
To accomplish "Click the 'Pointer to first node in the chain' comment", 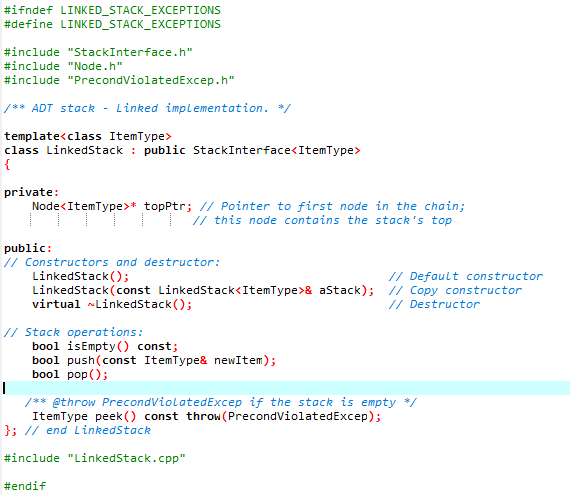I will 332,206.
